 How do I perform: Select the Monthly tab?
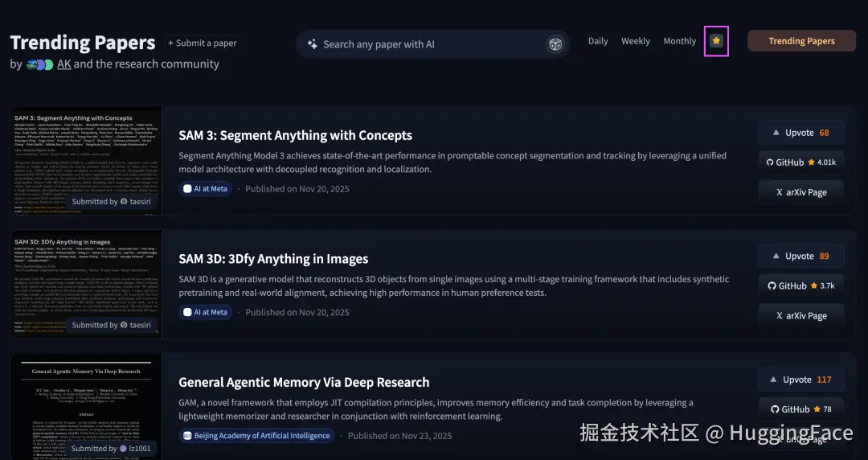(680, 41)
